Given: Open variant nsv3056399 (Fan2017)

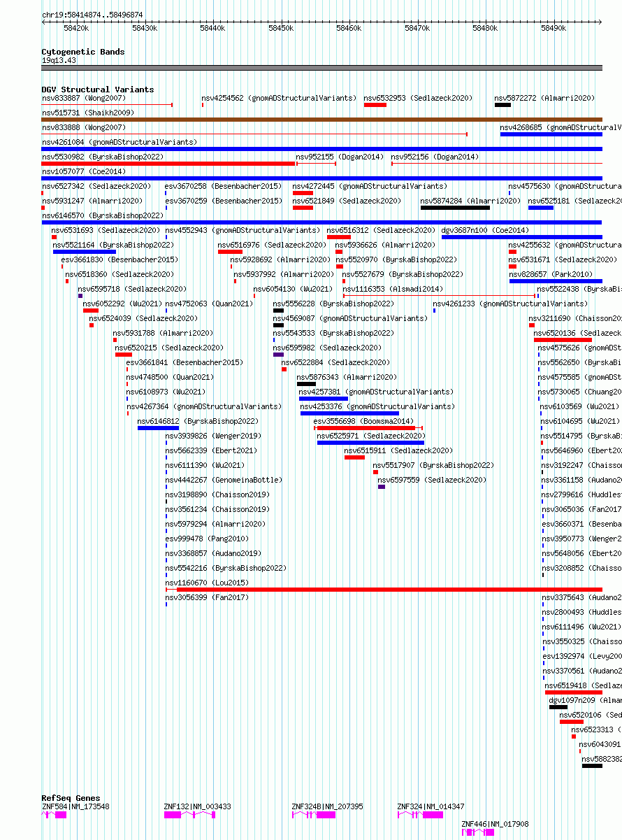Looking at the screenshot, I should 207,597.
